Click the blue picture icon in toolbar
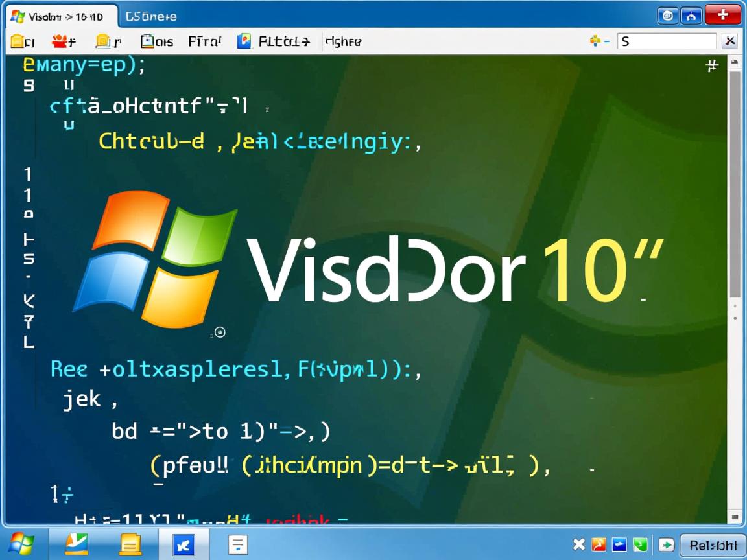Image resolution: width=747 pixels, height=560 pixels. coord(244,41)
